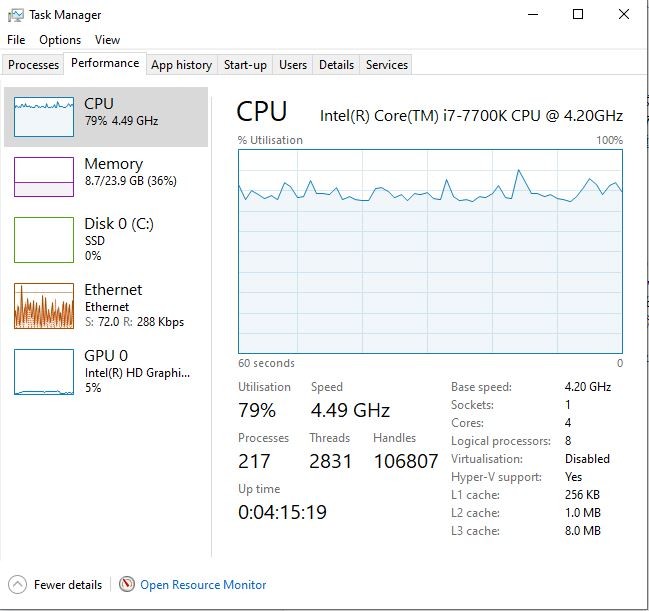Select GPU 0 Intel HD Graphics entry
The image size is (649, 611).
[106, 371]
